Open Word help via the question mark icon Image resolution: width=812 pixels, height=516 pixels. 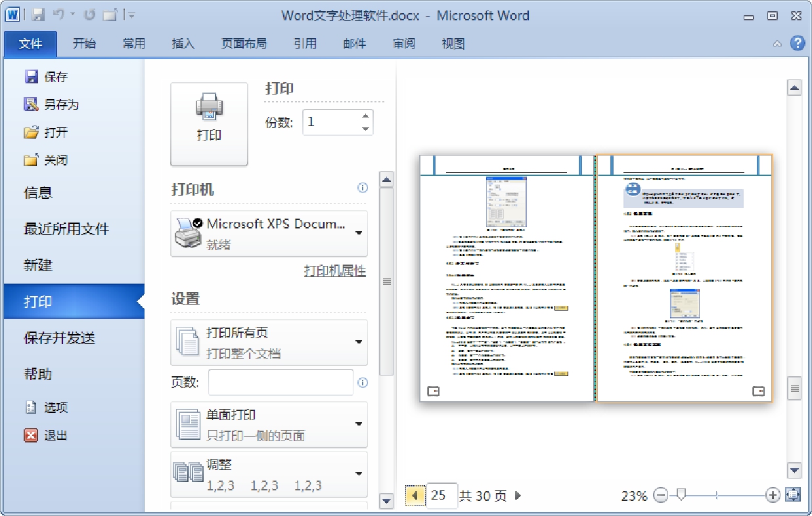coord(798,43)
